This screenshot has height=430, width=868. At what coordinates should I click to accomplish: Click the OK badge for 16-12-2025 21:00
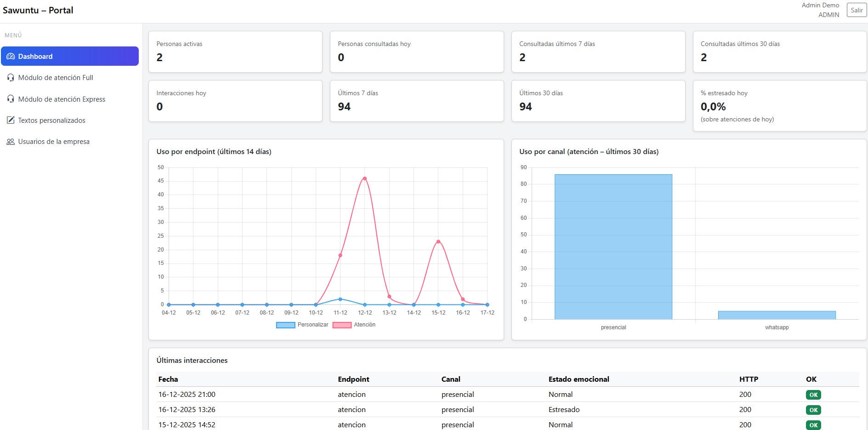(813, 395)
